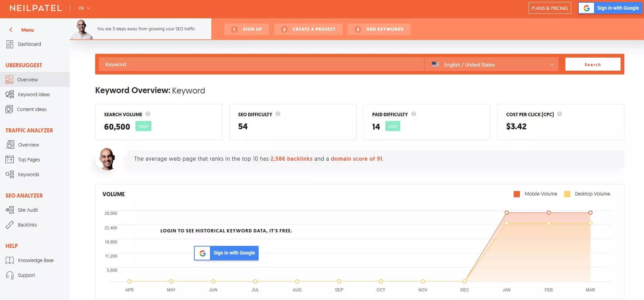Open Dashboard from the sidebar

point(29,44)
